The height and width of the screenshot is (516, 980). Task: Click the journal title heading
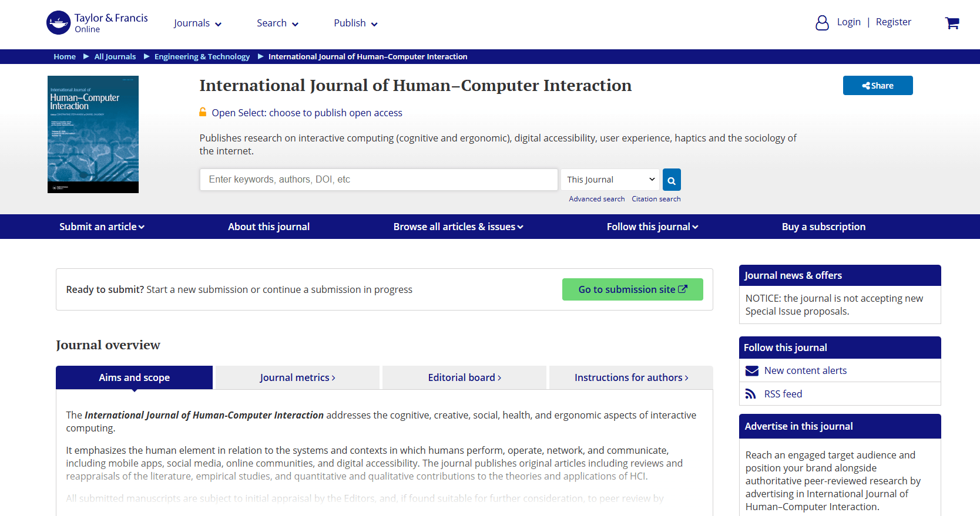click(415, 86)
